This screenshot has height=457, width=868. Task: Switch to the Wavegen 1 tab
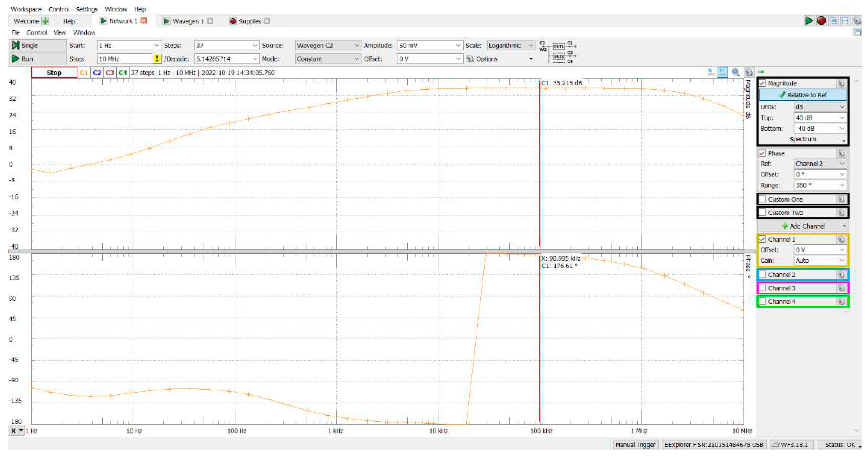point(188,21)
